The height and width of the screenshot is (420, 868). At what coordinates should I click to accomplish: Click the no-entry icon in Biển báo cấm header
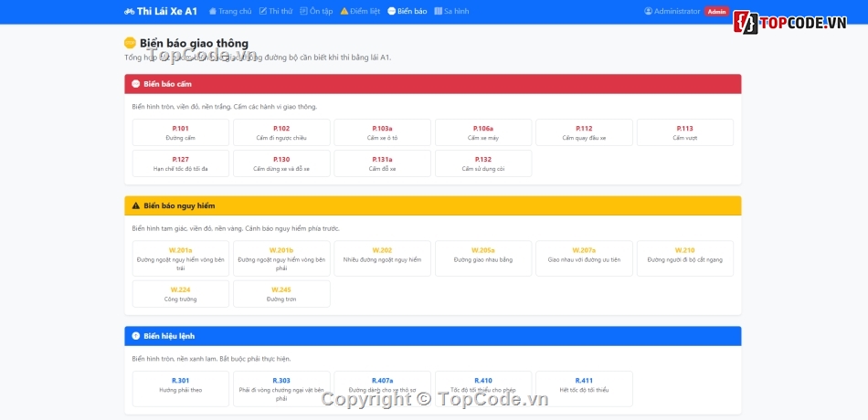tap(136, 84)
